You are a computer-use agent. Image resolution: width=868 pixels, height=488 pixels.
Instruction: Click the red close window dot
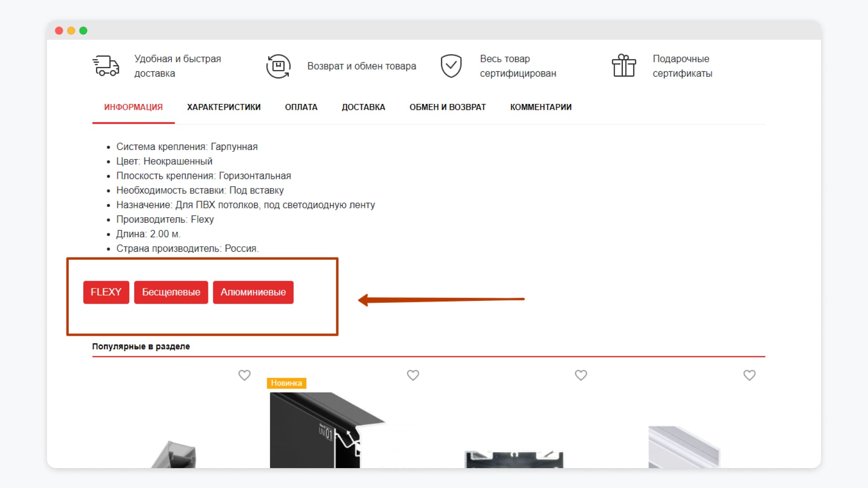59,31
